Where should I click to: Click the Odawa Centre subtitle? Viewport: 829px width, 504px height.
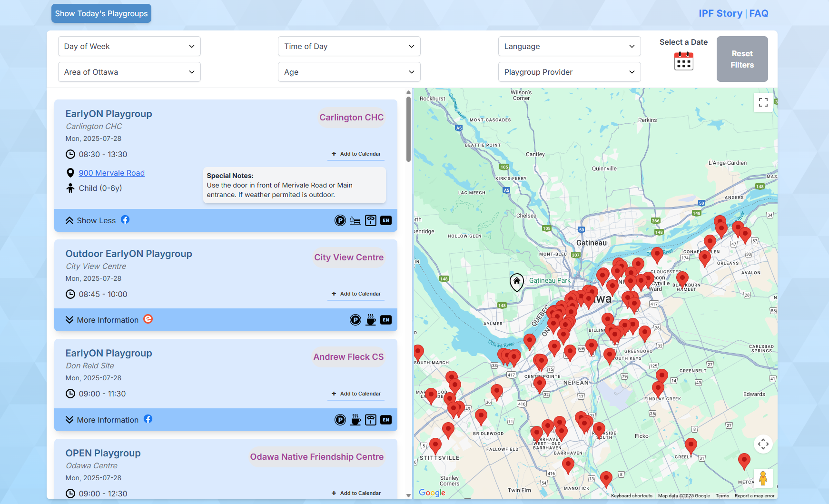[91, 465]
